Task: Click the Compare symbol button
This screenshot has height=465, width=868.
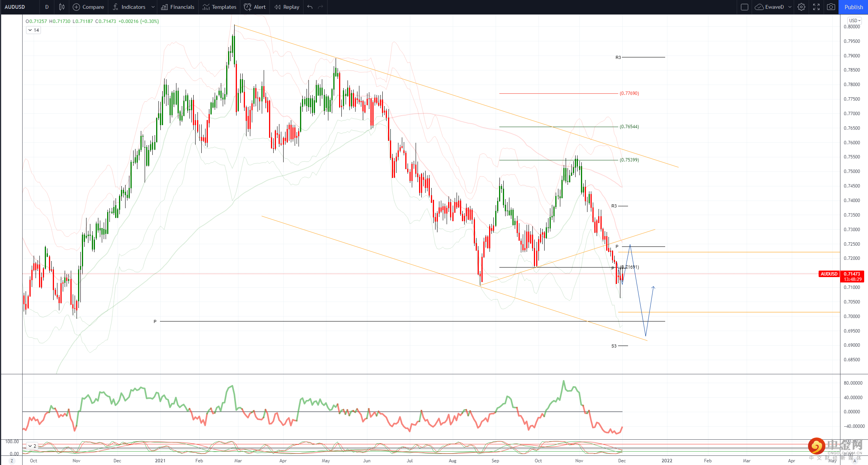Action: click(x=88, y=7)
